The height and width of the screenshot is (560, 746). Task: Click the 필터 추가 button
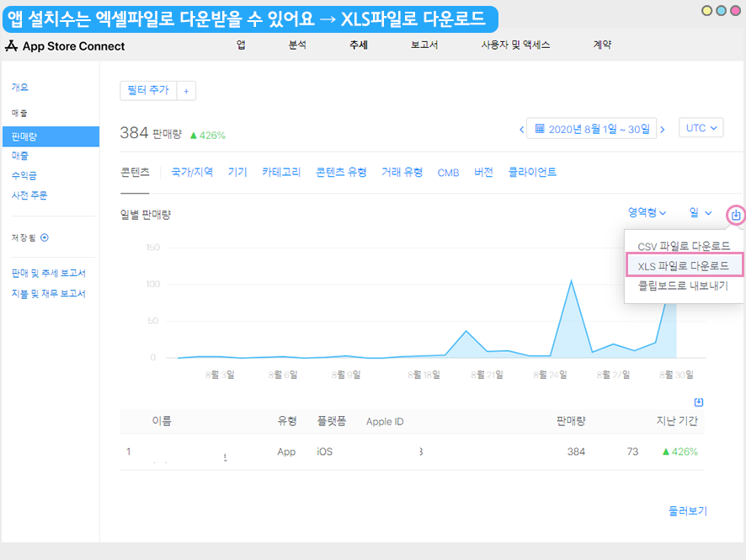click(x=147, y=90)
